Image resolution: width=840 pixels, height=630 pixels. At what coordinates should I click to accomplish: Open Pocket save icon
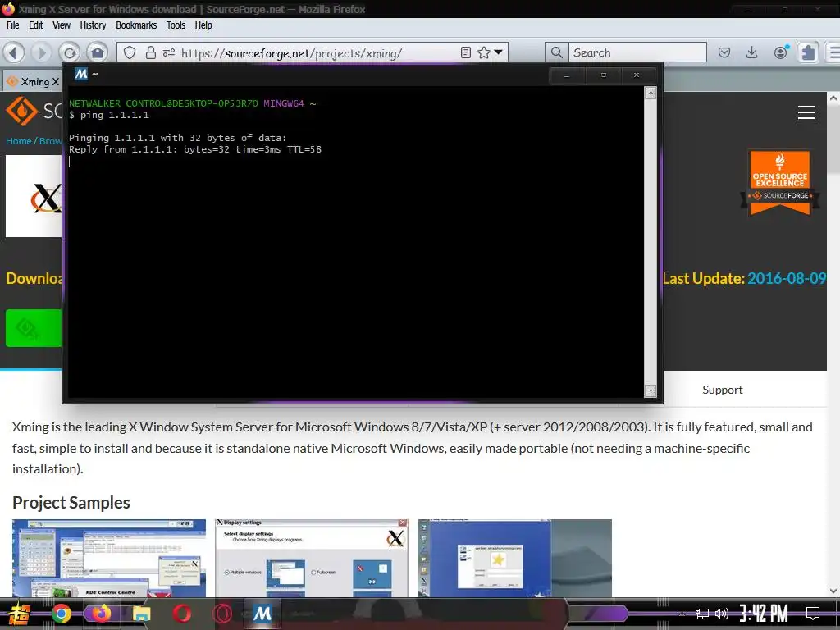pos(724,52)
